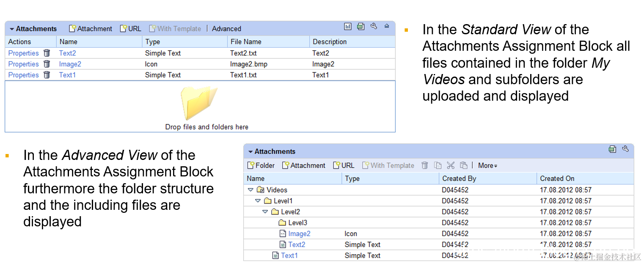Click the image file icon beside Image2 in tree
The height and width of the screenshot is (264, 644).
tap(283, 234)
